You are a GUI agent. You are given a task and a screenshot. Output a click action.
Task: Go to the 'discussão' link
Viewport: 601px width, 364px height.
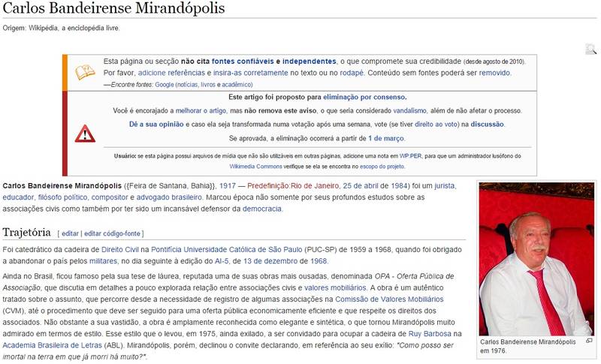[487, 125]
